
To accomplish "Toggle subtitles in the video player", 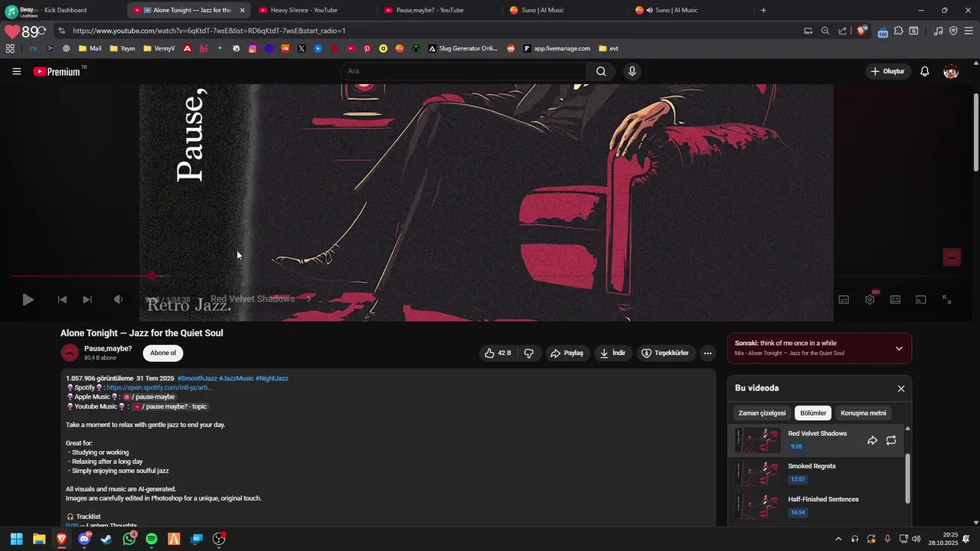I will tap(844, 299).
